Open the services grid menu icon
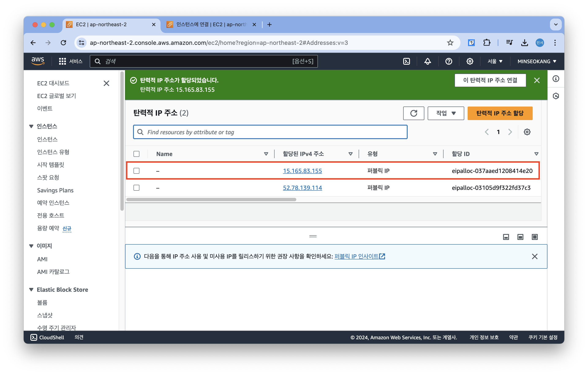This screenshot has width=588, height=375. coord(62,61)
